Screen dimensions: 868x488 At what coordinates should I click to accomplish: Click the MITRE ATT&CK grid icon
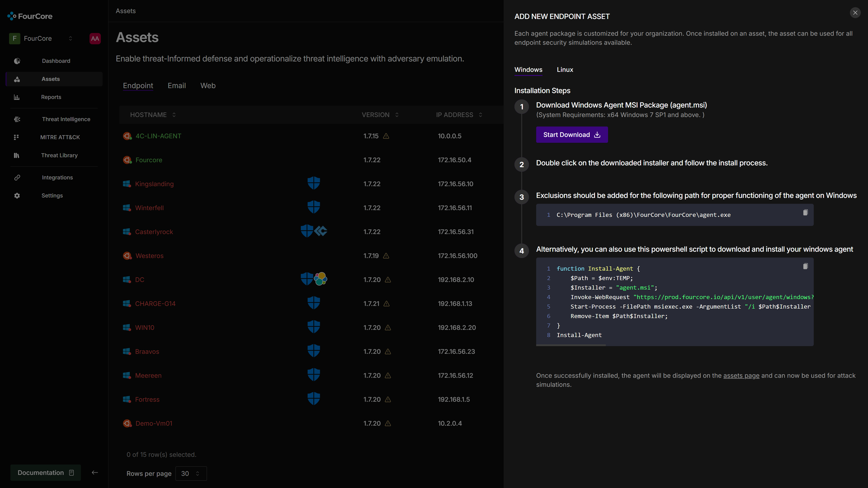click(x=16, y=137)
